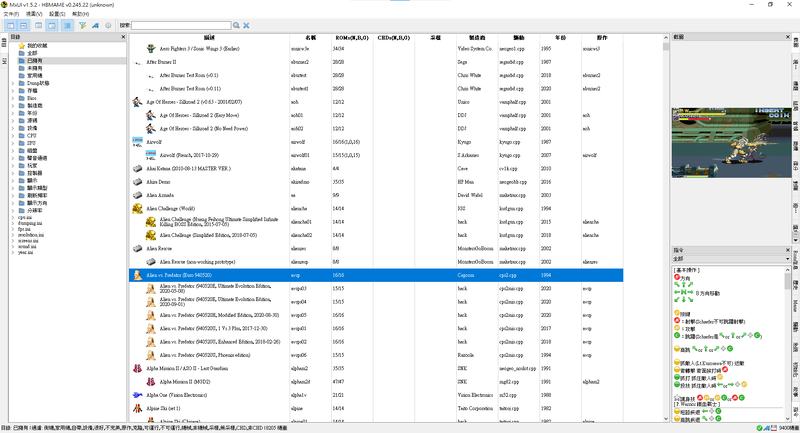Switch to the 目錄 vertical side tab
This screenshot has width=800, height=433.
pyautogui.click(x=4, y=43)
